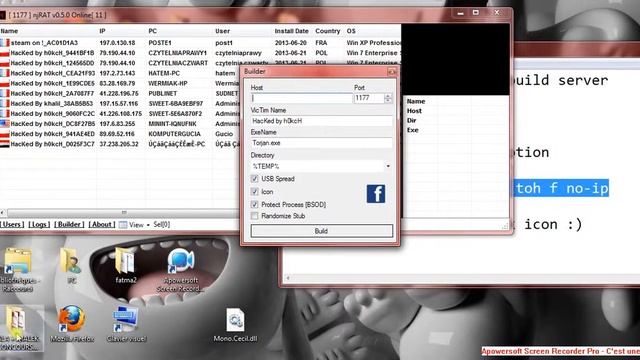Click the Build button
This screenshot has width=640, height=360.
(322, 231)
